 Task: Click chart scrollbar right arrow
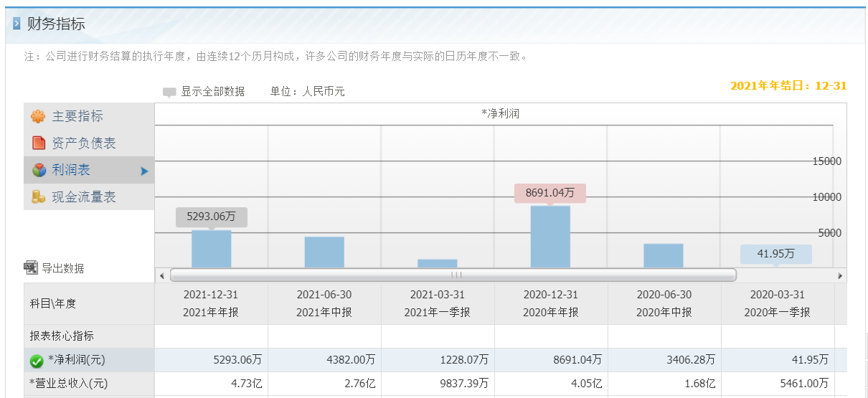(840, 275)
